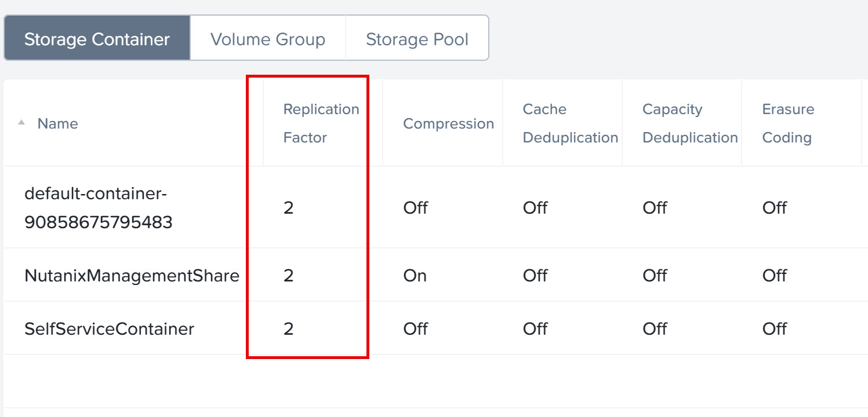Click the Cache Deduplication column header

point(570,123)
